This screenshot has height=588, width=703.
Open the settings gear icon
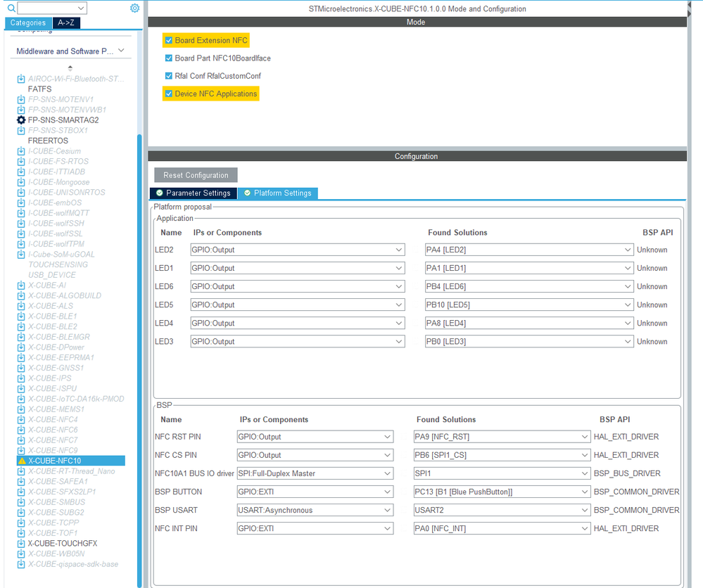pos(134,8)
